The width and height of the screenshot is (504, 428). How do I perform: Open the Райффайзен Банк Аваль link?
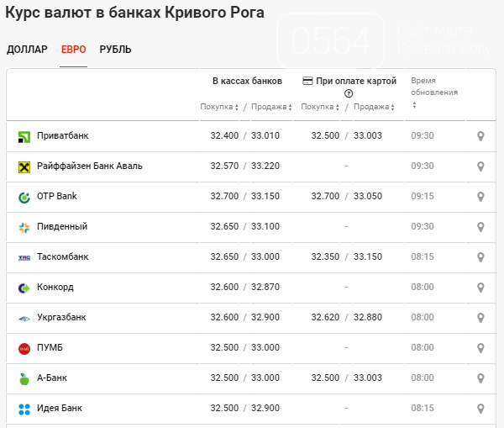(90, 166)
